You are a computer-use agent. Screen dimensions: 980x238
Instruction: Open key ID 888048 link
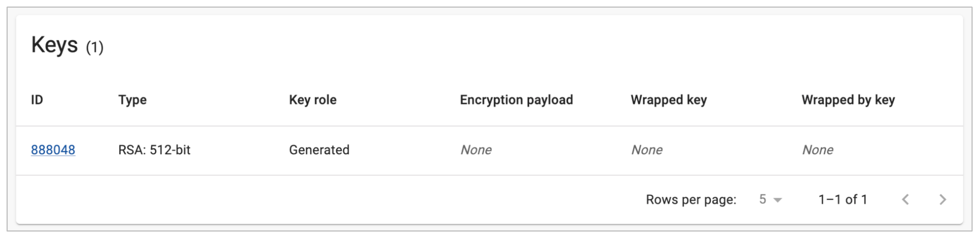pyautogui.click(x=53, y=150)
